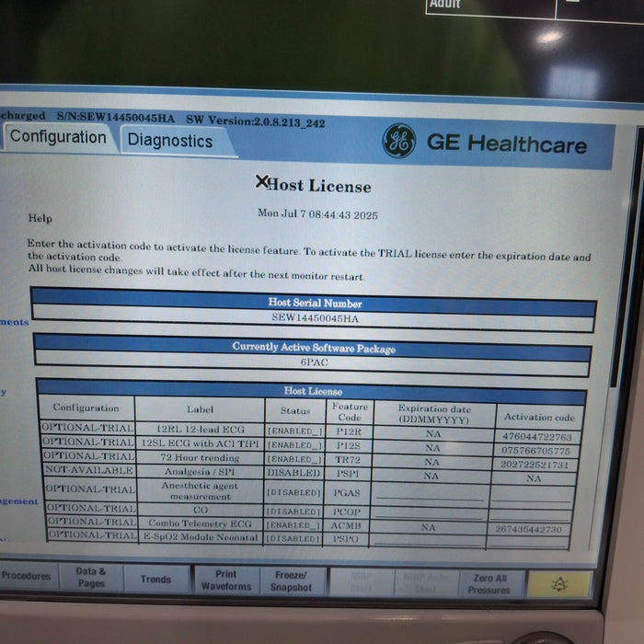Click the alarm bell silence button

559,584
